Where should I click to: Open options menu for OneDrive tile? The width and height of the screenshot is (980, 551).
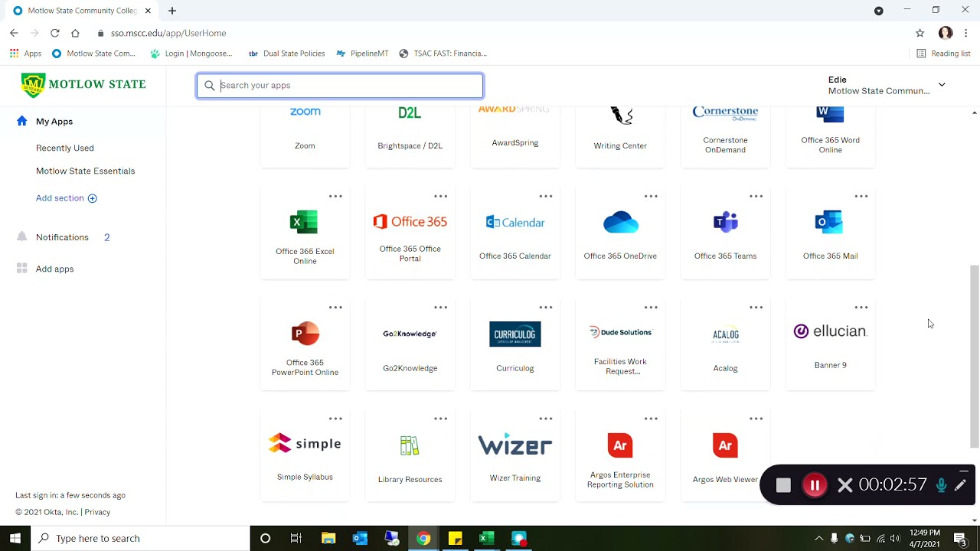pyautogui.click(x=651, y=197)
